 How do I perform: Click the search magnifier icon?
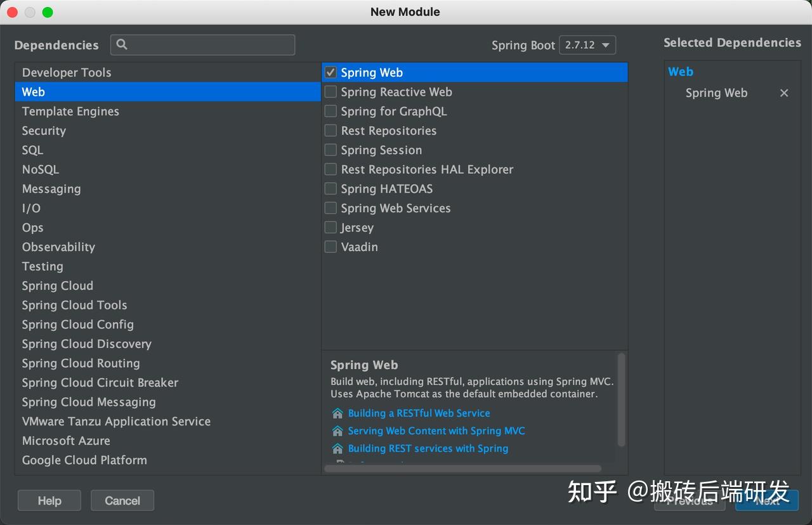[122, 44]
